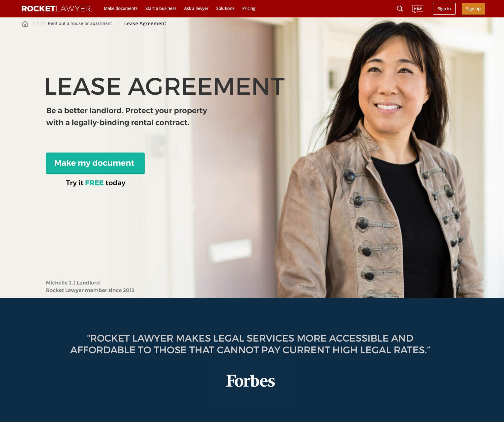The width and height of the screenshot is (504, 422).
Task: Open the search magnifier icon
Action: click(400, 9)
